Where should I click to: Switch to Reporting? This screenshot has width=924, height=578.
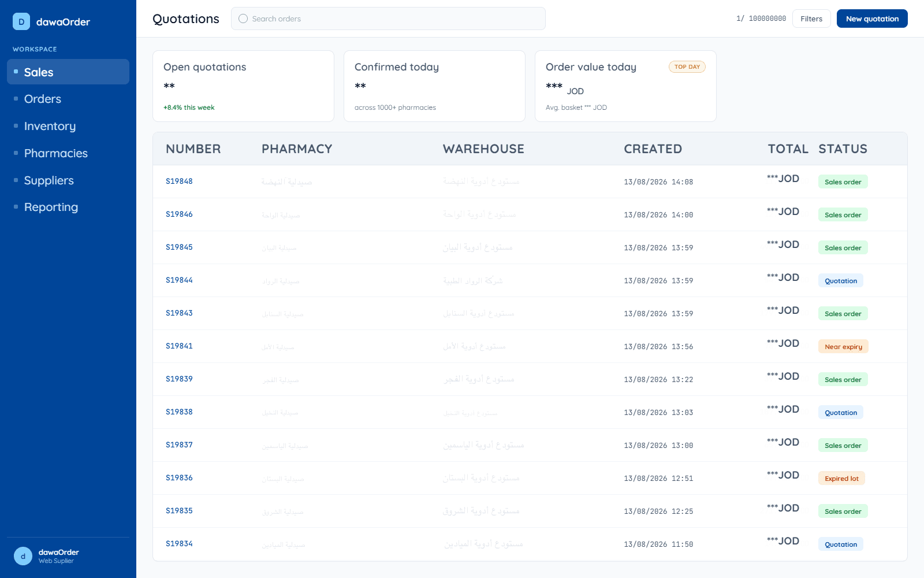tap(68, 207)
